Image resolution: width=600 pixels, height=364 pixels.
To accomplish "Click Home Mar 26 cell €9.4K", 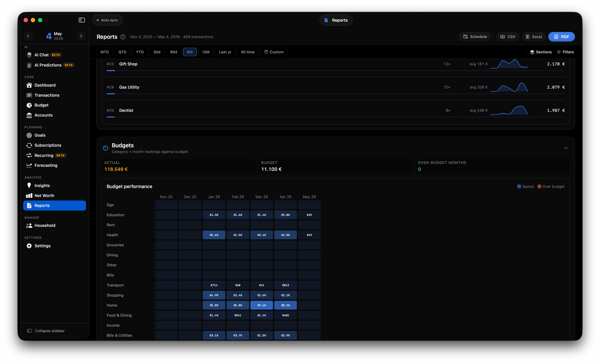I will point(262,305).
